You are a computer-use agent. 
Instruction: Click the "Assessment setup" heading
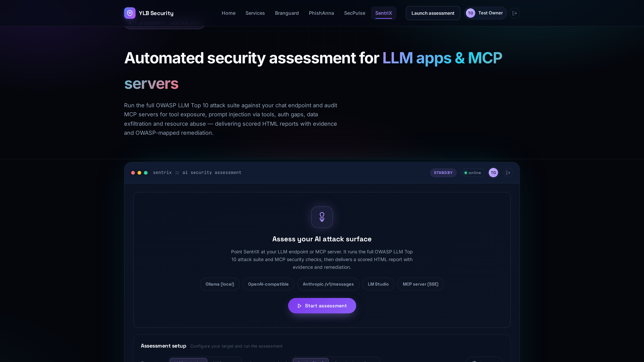click(164, 346)
